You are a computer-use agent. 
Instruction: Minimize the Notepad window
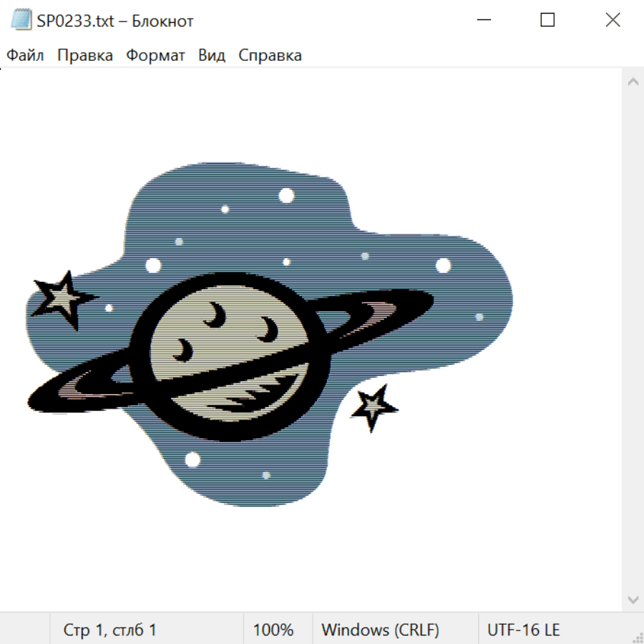484,21
